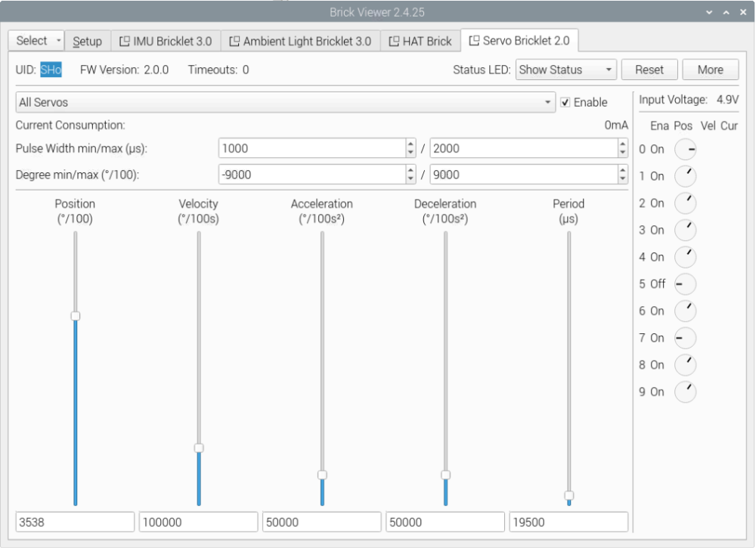Click the Pulse Width minimum spinner arrows
This screenshot has width=756, height=548.
pos(411,148)
